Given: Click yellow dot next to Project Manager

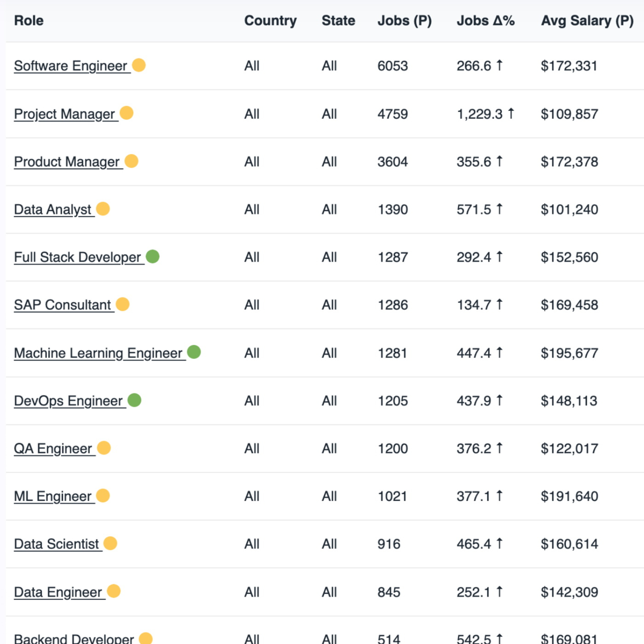Looking at the screenshot, I should click(x=126, y=113).
